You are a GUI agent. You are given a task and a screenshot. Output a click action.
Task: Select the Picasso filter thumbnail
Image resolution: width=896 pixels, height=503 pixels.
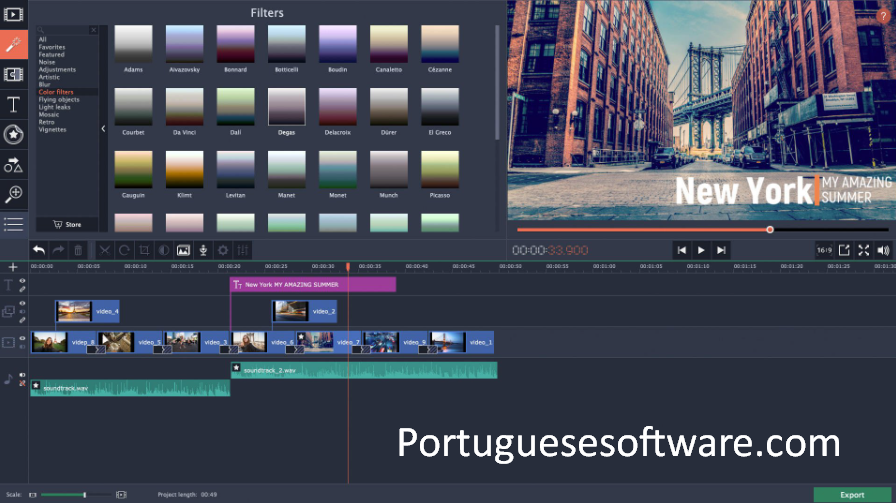tap(439, 170)
